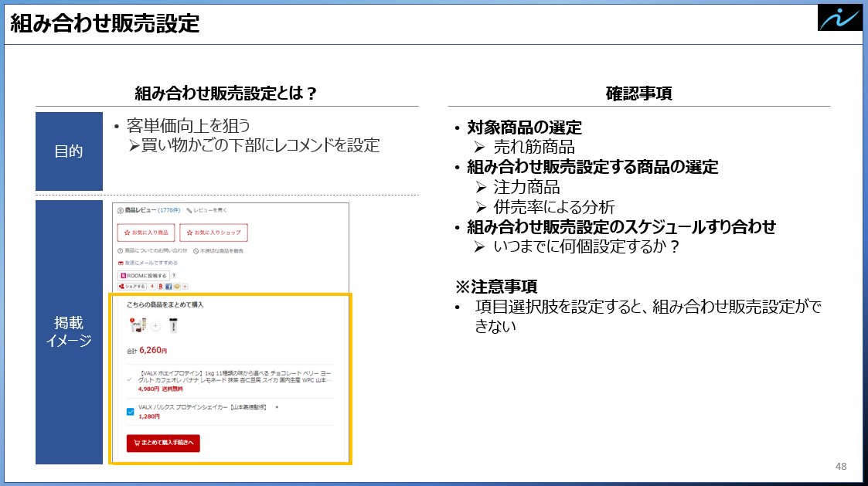Click the お気に入り商品 button

click(146, 233)
